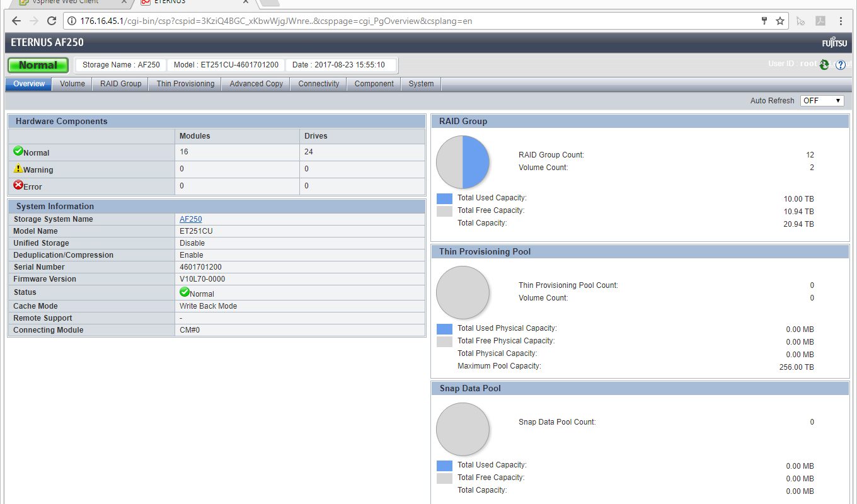857x504 pixels.
Task: Open the Volume tab
Action: pos(72,84)
